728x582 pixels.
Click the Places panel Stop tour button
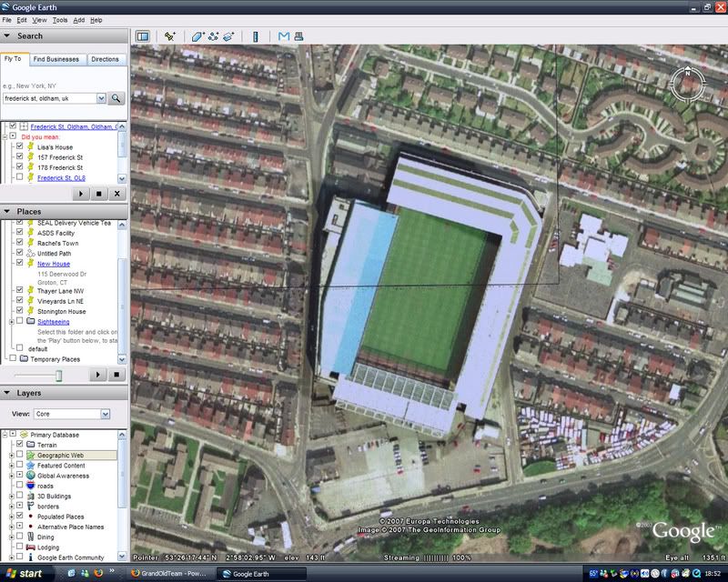coord(116,375)
